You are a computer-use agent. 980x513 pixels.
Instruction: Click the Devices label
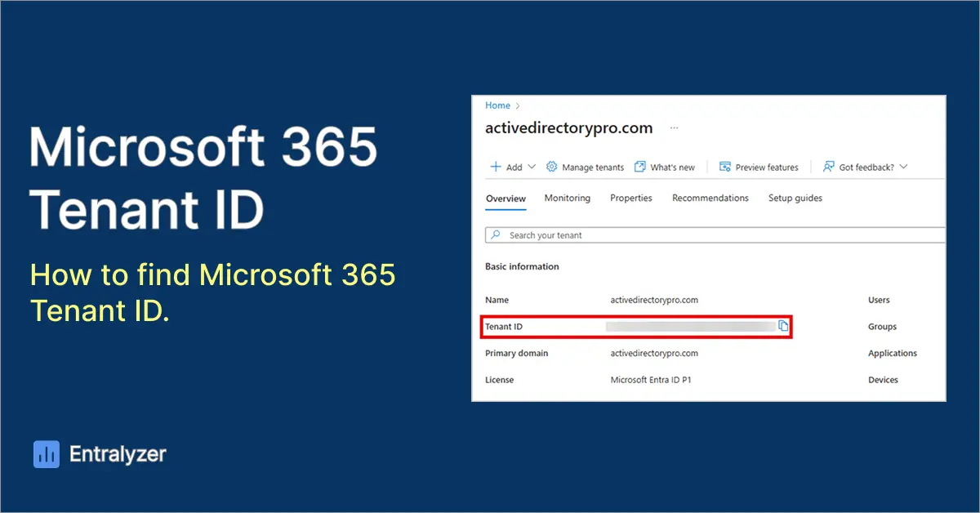click(883, 380)
